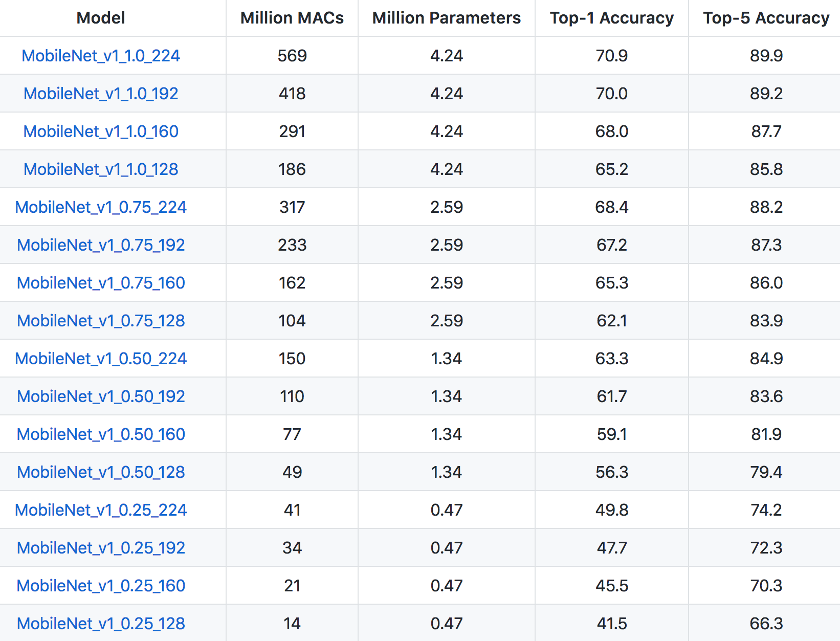Screen dimensions: 840x641
Task: Click the Million MACs column header
Action: pos(292,18)
